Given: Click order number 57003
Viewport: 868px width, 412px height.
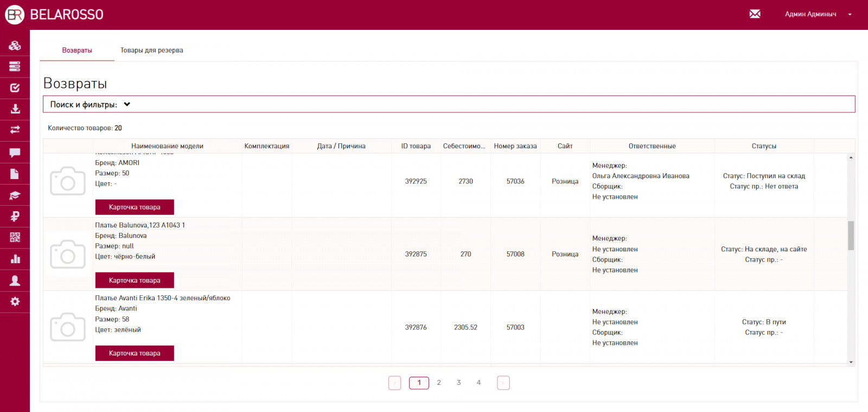Looking at the screenshot, I should 515,327.
